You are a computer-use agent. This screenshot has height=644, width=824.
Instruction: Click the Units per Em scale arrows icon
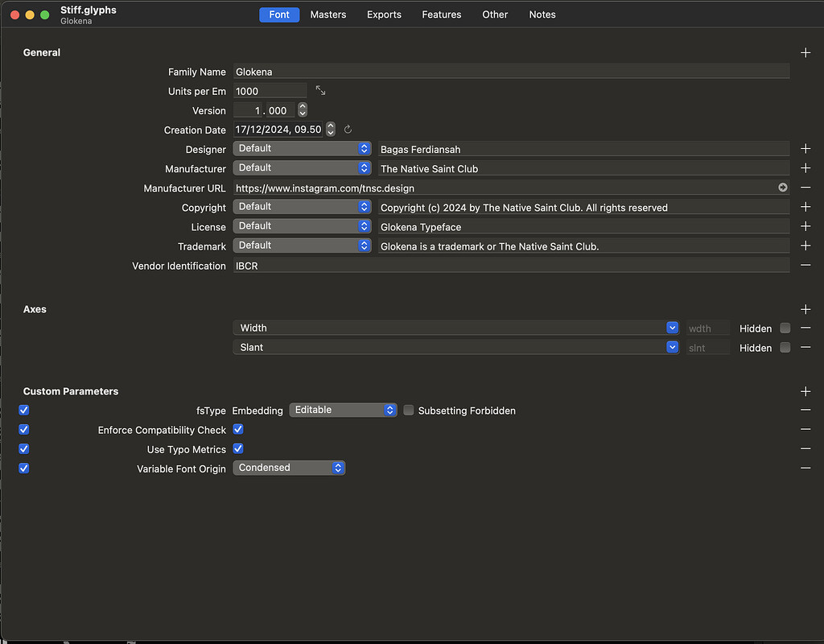pyautogui.click(x=320, y=91)
